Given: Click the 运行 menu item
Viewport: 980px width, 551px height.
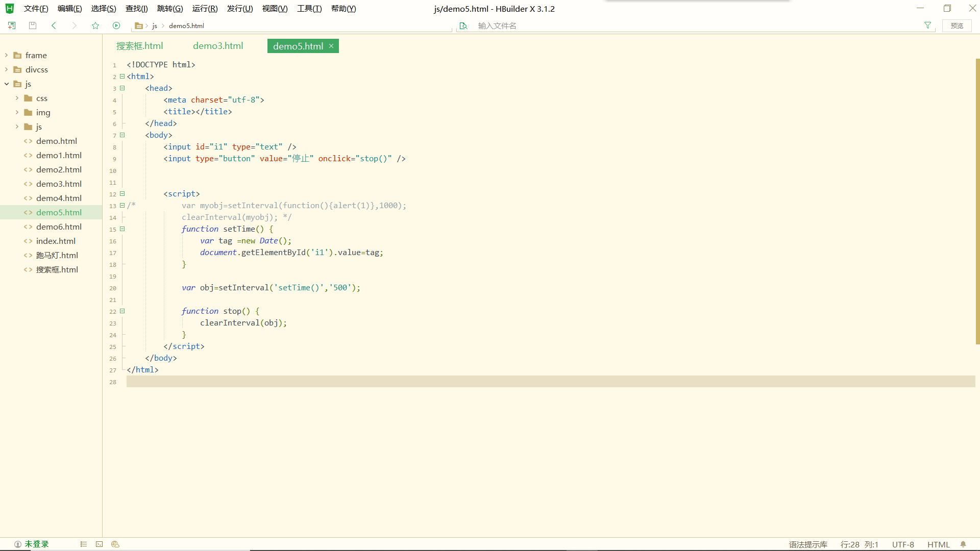Looking at the screenshot, I should click(x=205, y=8).
